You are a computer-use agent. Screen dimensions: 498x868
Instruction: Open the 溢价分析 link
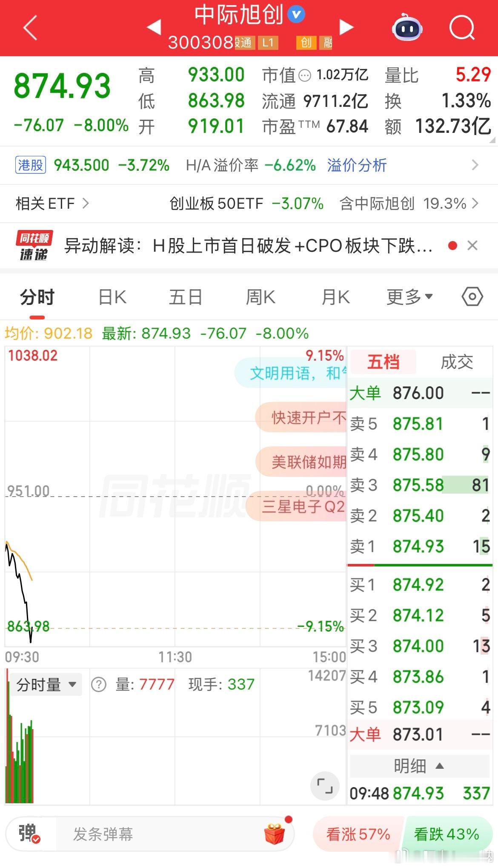[x=357, y=165]
